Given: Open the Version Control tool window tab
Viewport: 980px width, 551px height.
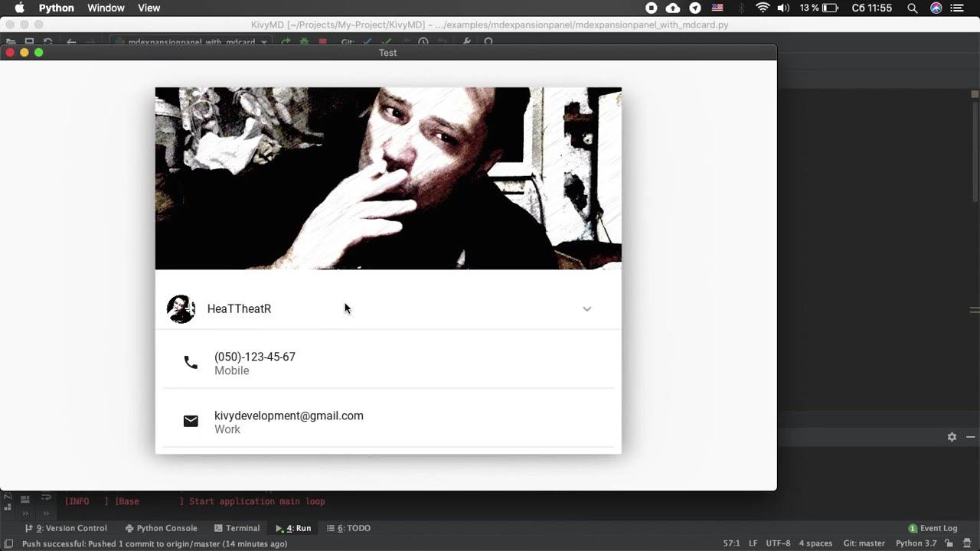Looking at the screenshot, I should 66,528.
